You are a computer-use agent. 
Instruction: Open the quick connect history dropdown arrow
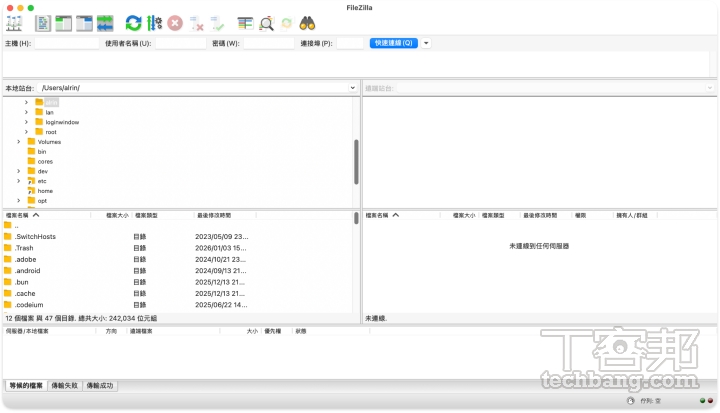(427, 43)
